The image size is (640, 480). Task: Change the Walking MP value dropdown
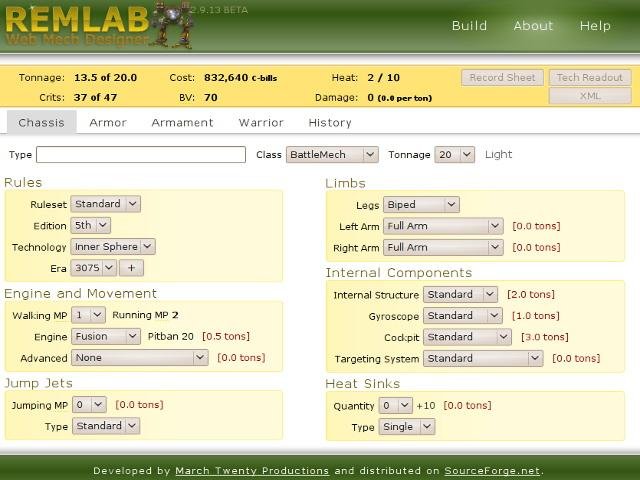tap(88, 315)
